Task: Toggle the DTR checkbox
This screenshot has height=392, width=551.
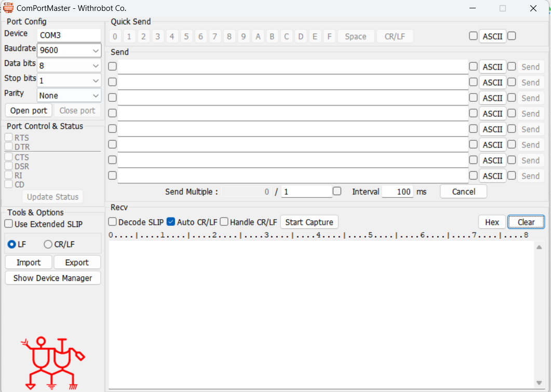Action: [x=9, y=146]
